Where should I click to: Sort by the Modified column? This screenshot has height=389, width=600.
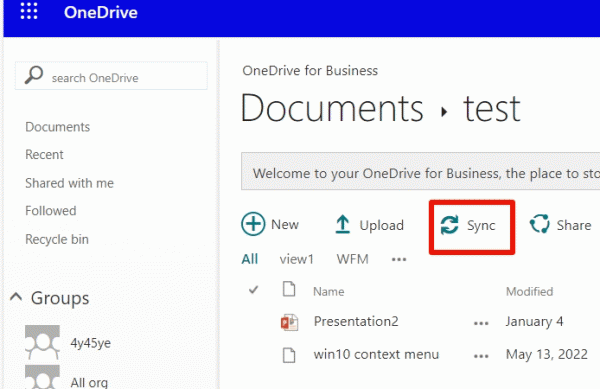pyautogui.click(x=529, y=292)
